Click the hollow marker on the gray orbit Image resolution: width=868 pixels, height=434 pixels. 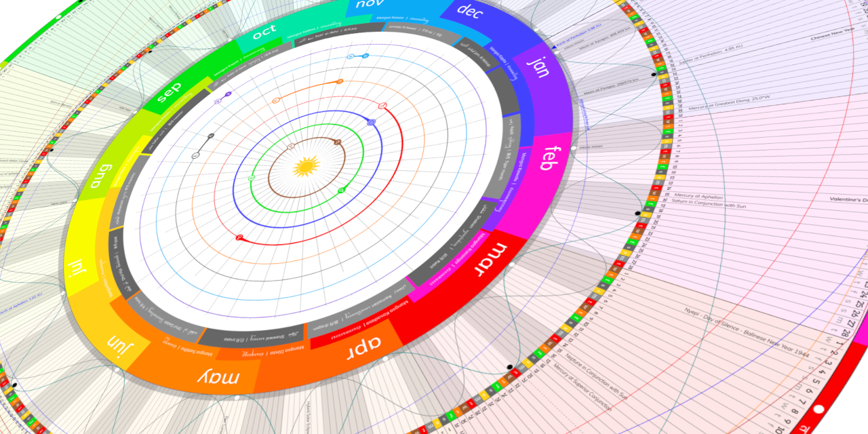(x=195, y=155)
